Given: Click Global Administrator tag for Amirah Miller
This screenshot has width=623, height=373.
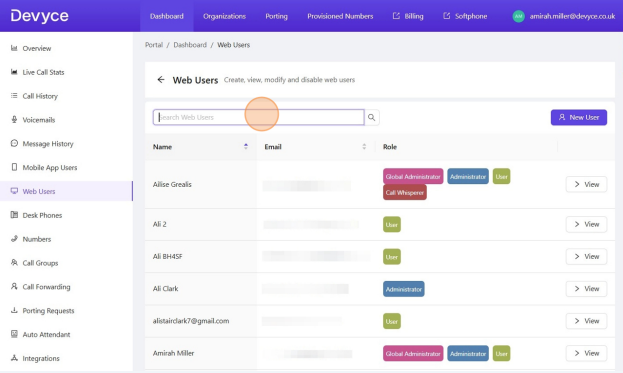Looking at the screenshot, I should click(x=413, y=354).
